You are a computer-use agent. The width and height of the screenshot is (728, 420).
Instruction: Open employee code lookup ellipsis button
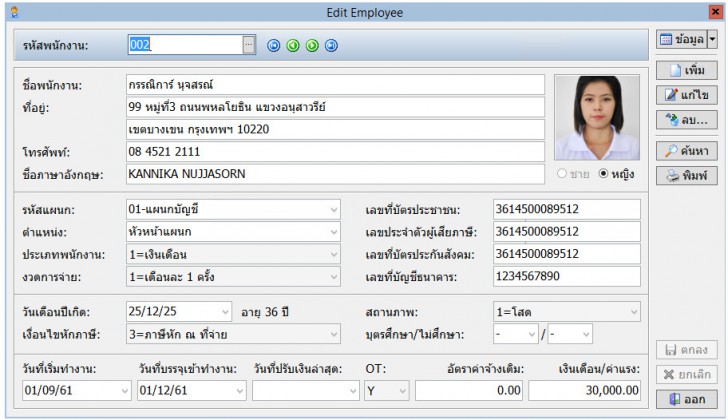pos(249,45)
